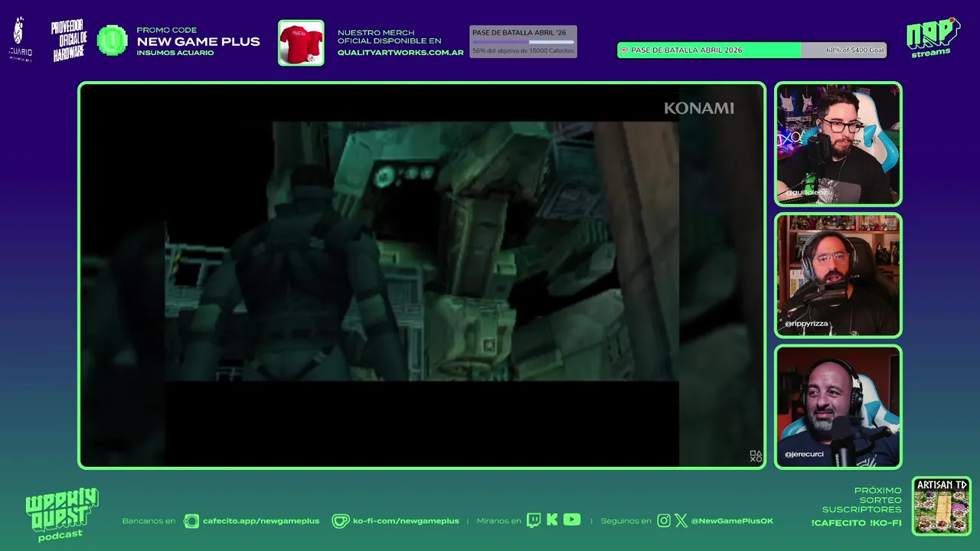Click 'PRÓXIMO SORTEO SUSCRIPTORES' text
The height and width of the screenshot is (551, 980).
(862, 500)
